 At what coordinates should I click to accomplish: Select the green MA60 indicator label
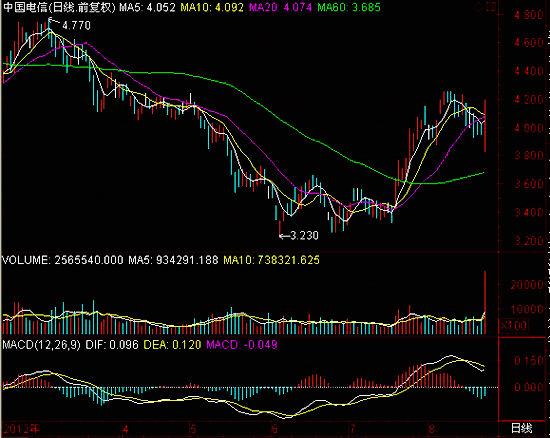tap(349, 7)
